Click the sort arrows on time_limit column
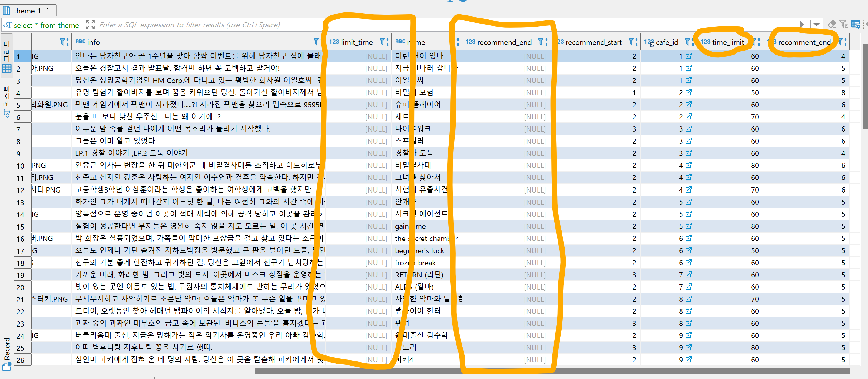 759,42
